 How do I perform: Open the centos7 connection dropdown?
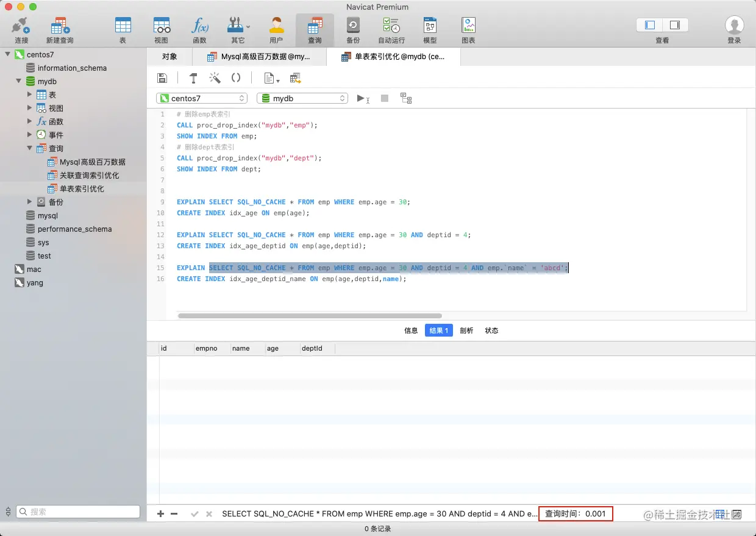pyautogui.click(x=202, y=98)
